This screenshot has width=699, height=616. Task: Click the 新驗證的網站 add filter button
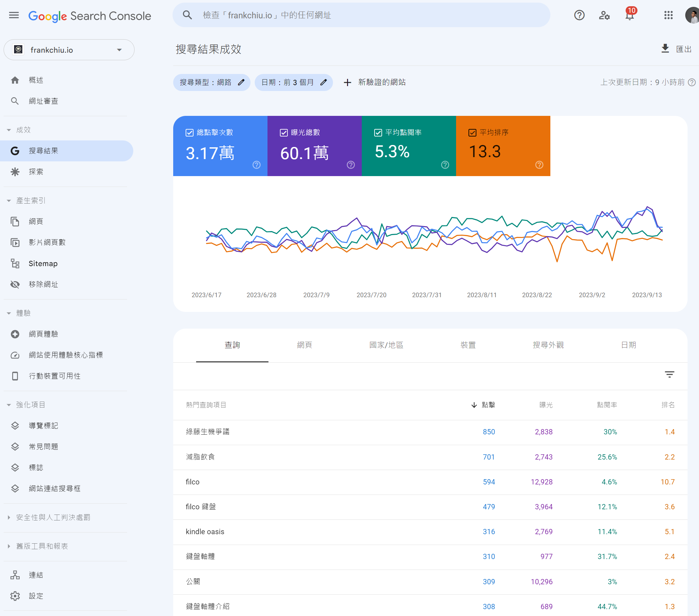click(375, 82)
